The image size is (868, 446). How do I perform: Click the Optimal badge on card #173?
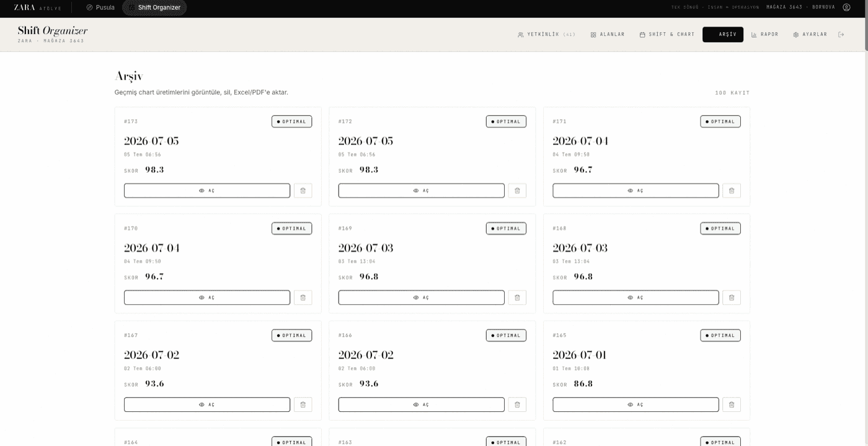(x=292, y=121)
